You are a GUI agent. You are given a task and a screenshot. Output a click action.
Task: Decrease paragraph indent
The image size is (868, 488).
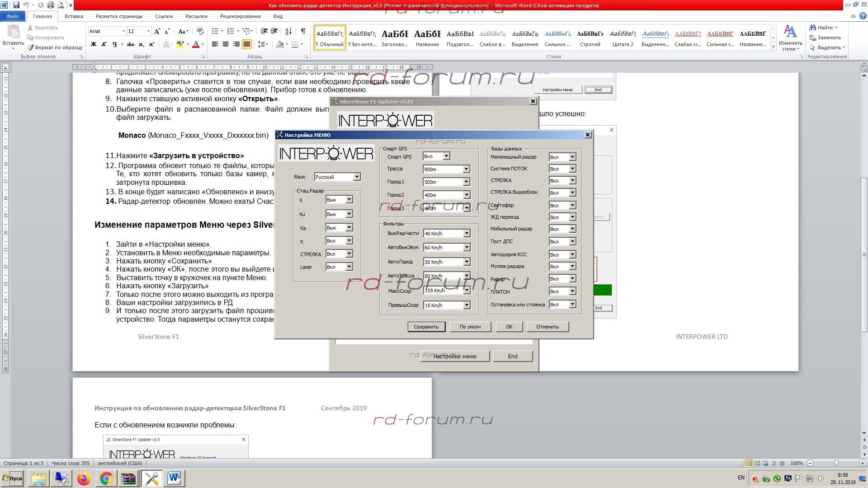pyautogui.click(x=264, y=31)
